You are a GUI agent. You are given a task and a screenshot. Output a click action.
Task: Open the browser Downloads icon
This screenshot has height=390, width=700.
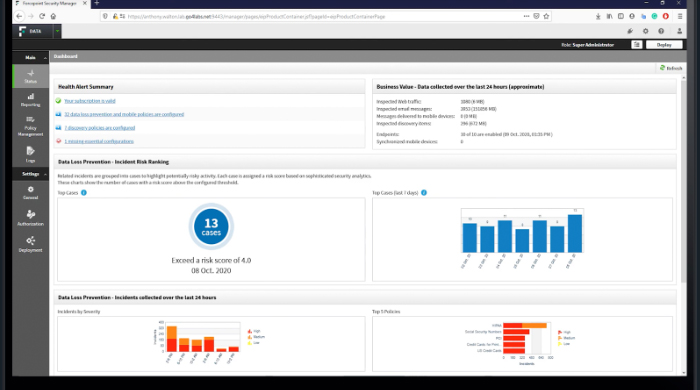tap(598, 16)
